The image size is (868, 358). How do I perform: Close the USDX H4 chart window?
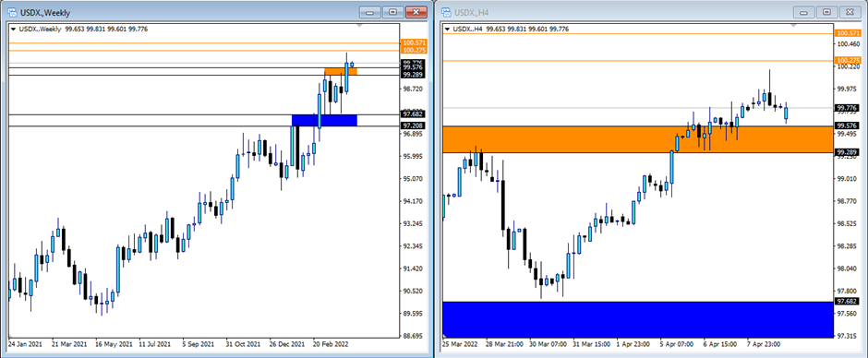[850, 12]
